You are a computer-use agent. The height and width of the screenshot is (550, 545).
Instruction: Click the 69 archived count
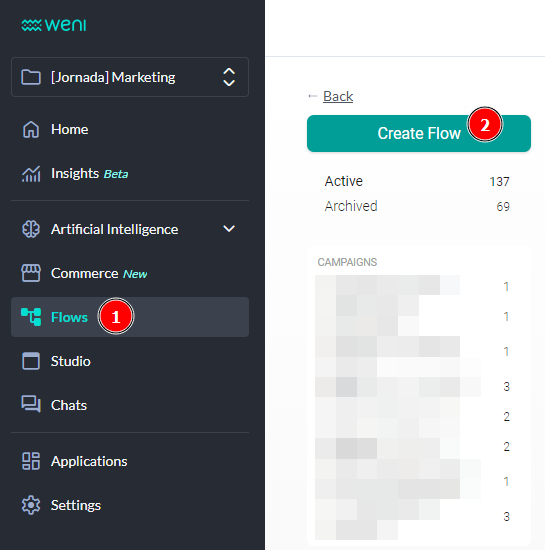point(503,207)
